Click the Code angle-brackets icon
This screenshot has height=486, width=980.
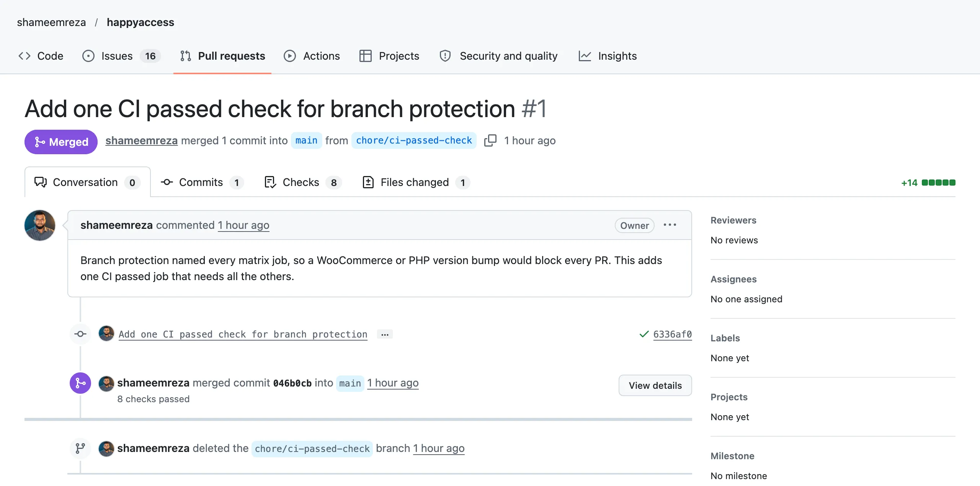tap(24, 56)
